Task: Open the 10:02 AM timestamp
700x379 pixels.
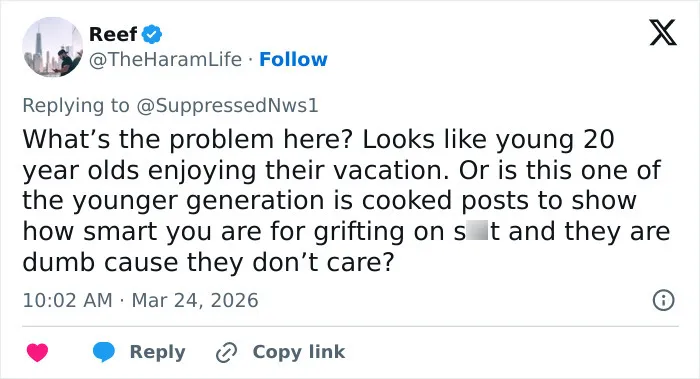Action: 67,300
